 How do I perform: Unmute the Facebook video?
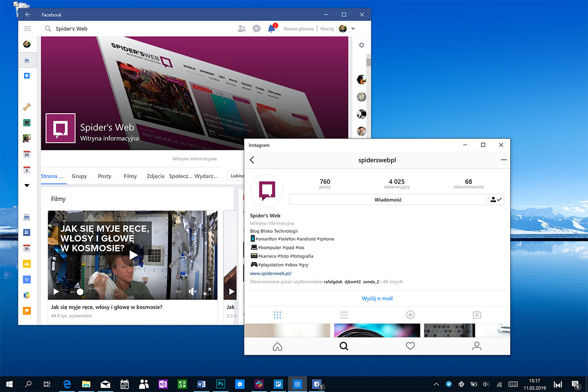coord(193,292)
